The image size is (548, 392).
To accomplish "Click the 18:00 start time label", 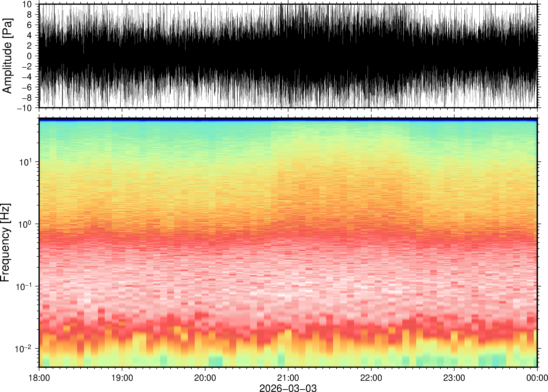I will pos(39,378).
